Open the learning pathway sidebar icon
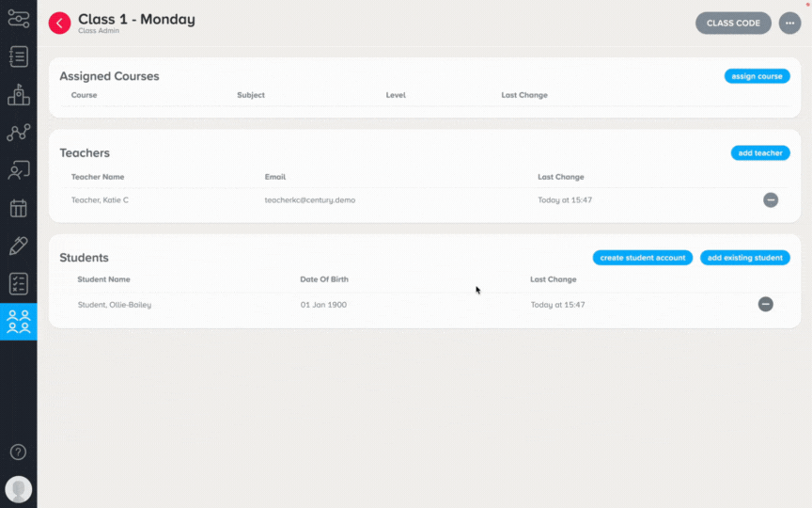 tap(19, 19)
